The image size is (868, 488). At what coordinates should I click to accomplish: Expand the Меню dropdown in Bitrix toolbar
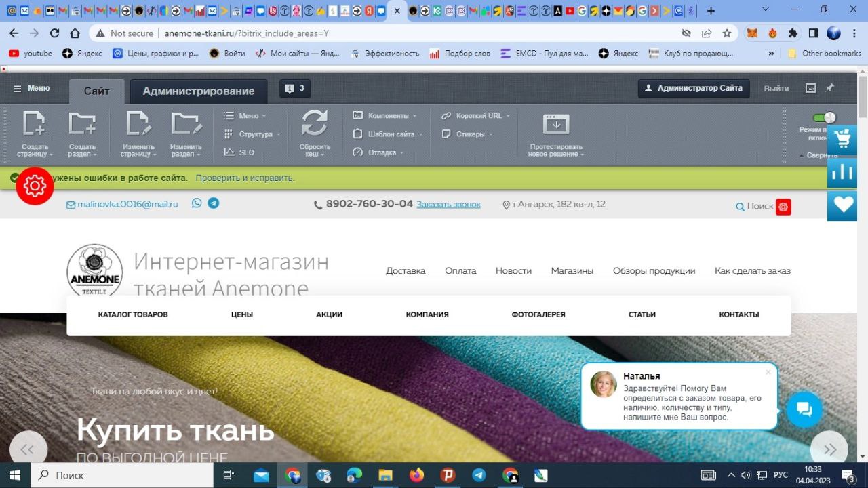click(245, 116)
